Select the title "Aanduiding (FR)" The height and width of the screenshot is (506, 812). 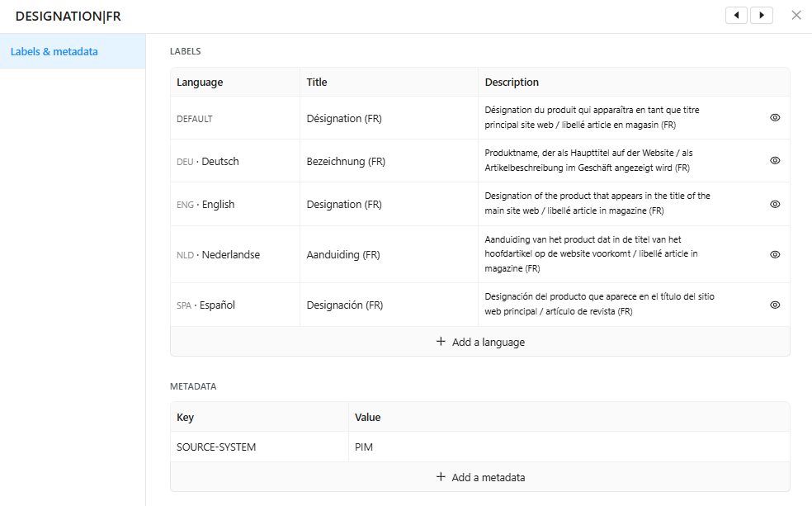point(343,255)
